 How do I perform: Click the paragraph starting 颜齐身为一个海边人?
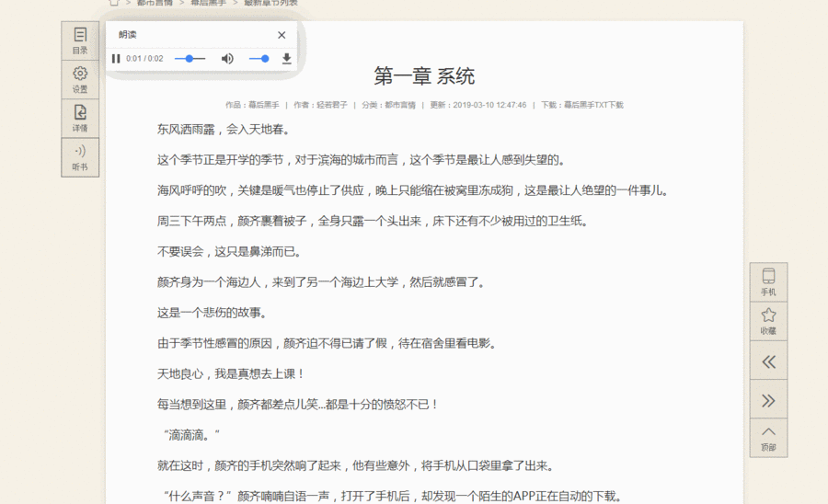(322, 282)
